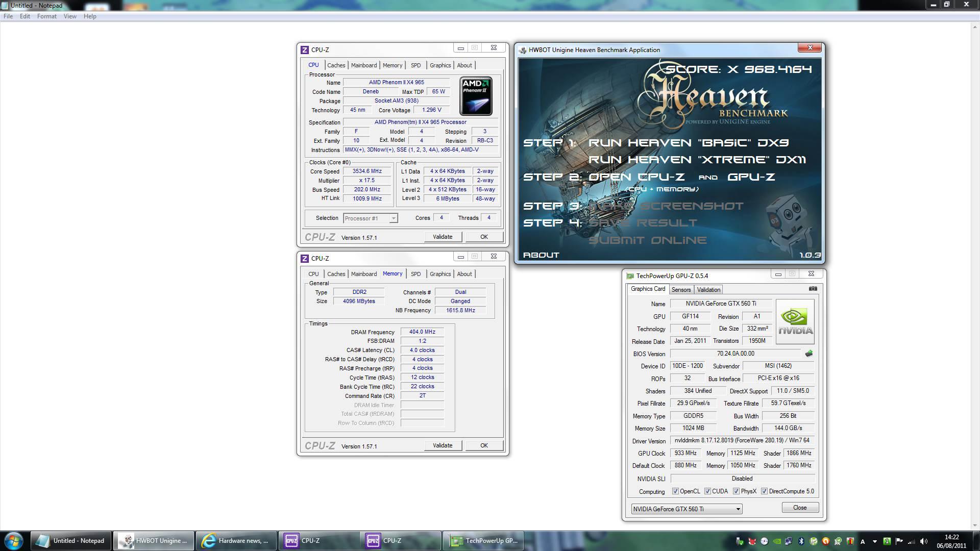This screenshot has width=980, height=551.
Task: Switch to CPU tab in bottom CPU-Z
Action: point(313,274)
